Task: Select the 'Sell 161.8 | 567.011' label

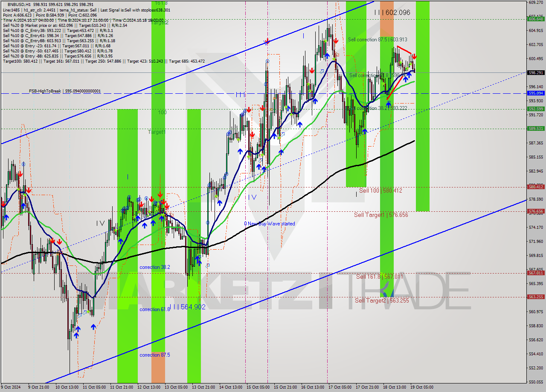Action: pos(380,277)
